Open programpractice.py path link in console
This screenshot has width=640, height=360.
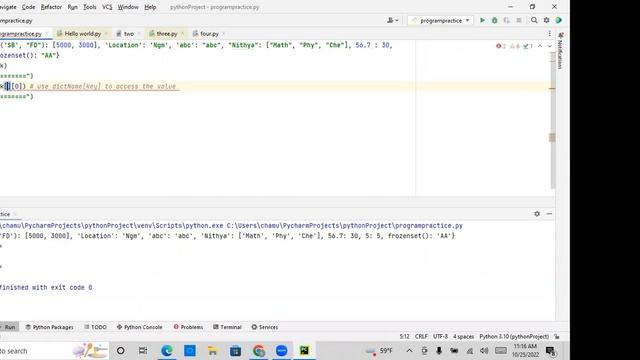coord(345,226)
